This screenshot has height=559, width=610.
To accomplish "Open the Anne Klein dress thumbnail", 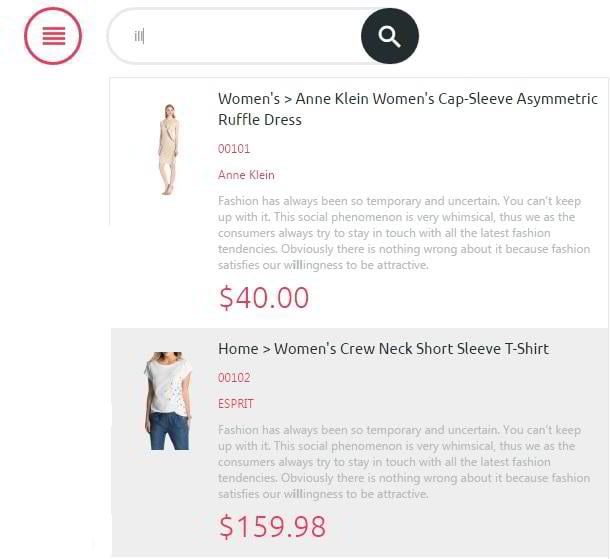I will tap(168, 149).
